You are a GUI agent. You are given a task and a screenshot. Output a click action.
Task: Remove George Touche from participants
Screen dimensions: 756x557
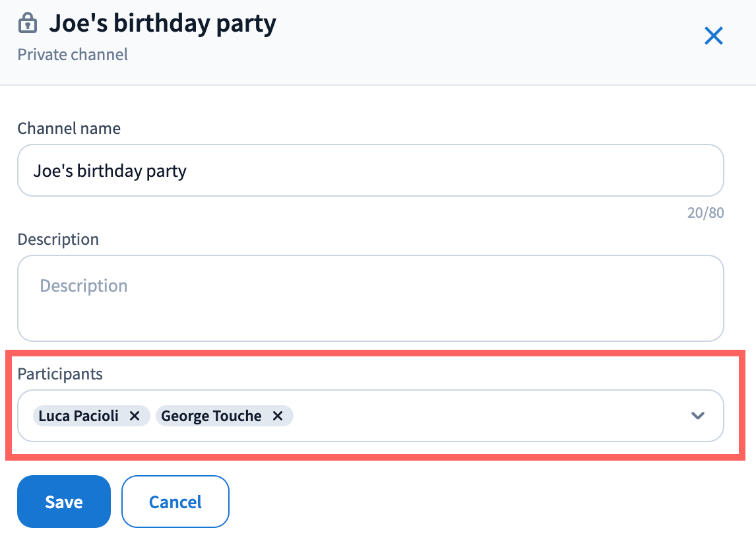click(278, 416)
